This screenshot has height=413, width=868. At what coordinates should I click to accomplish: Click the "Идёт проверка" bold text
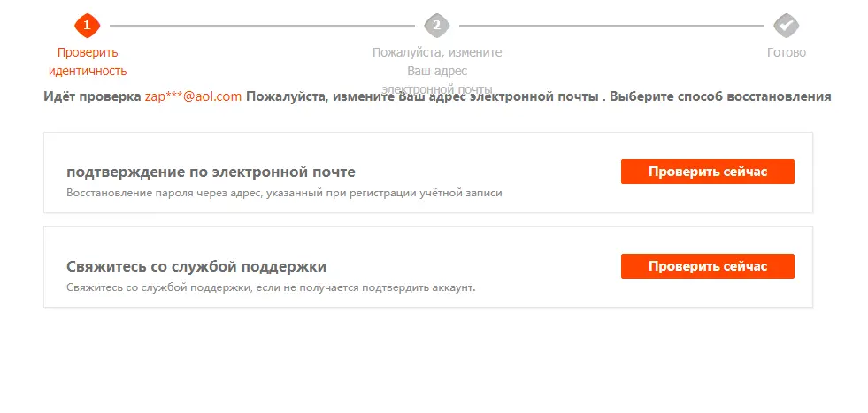pos(92,96)
